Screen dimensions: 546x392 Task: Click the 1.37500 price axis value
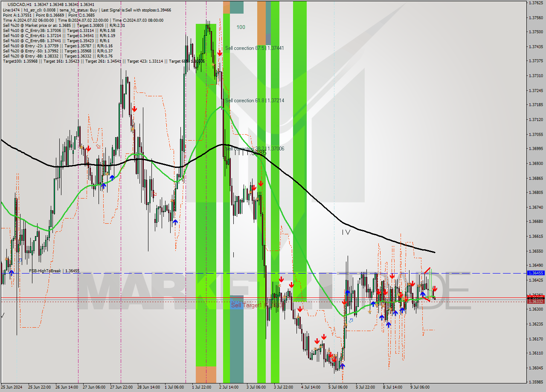pos(536,32)
